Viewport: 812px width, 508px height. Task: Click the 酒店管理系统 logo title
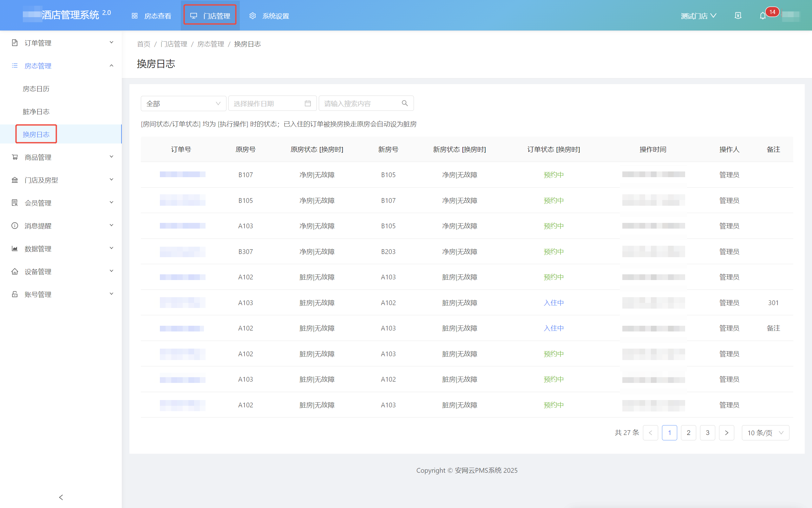70,15
